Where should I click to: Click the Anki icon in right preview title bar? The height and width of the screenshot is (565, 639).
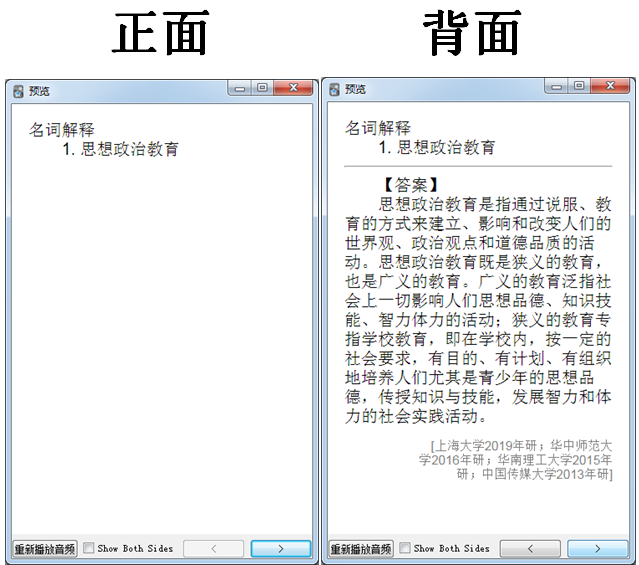point(334,90)
